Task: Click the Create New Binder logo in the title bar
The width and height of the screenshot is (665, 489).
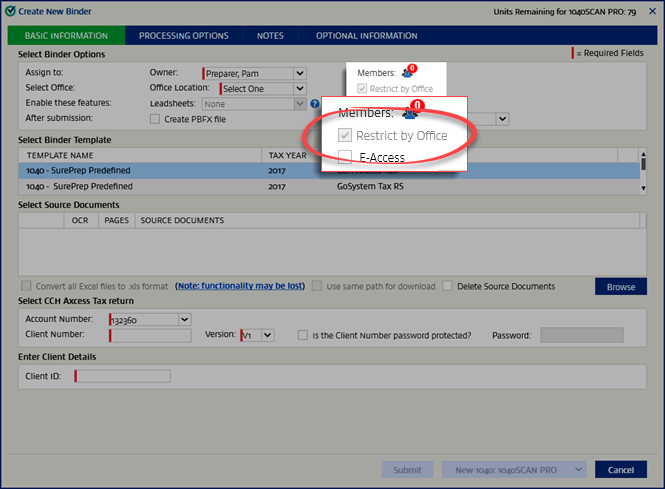Action: (10, 13)
